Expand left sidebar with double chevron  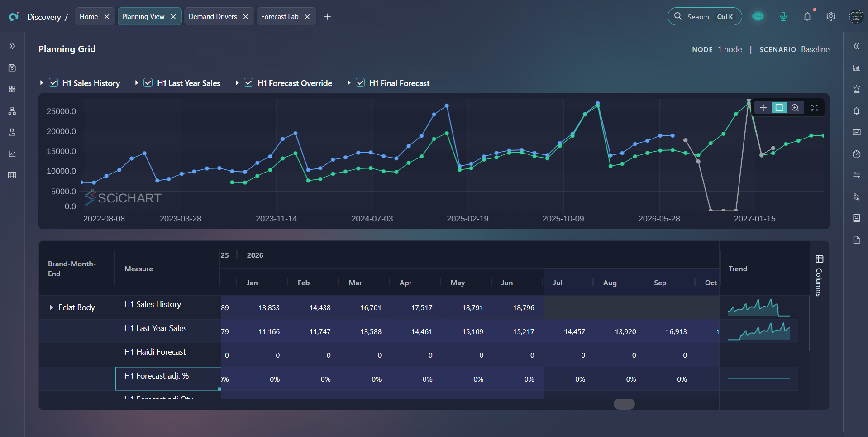tap(12, 46)
